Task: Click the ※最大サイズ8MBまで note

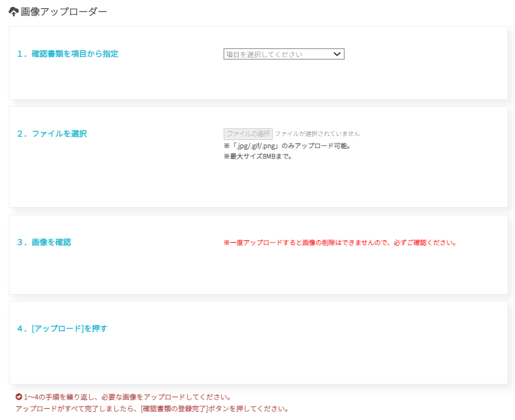Action: tap(258, 156)
